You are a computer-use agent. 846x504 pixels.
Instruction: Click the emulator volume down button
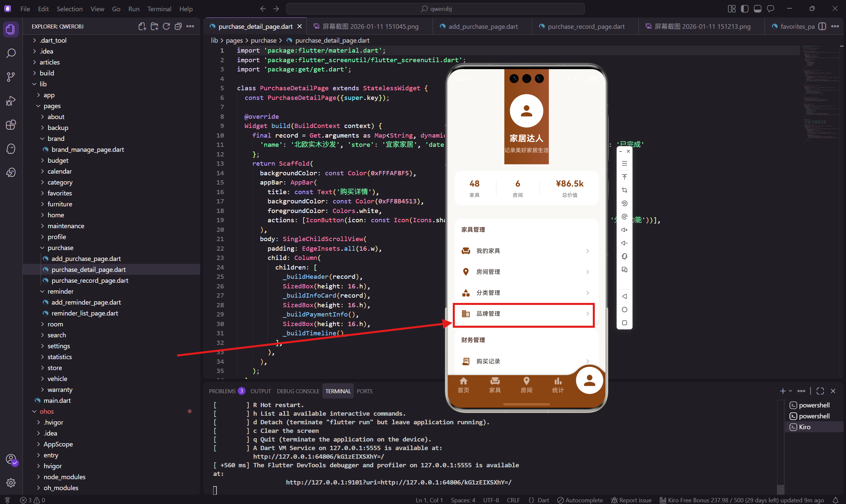pyautogui.click(x=624, y=243)
